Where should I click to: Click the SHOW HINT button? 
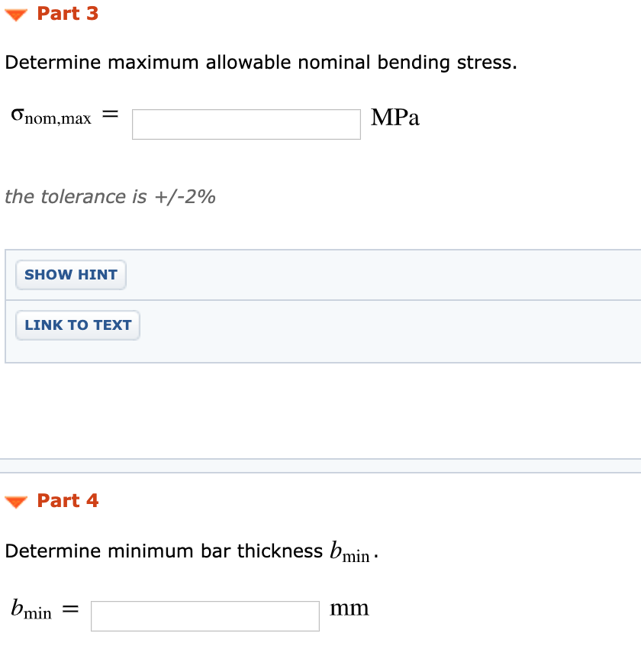70,274
